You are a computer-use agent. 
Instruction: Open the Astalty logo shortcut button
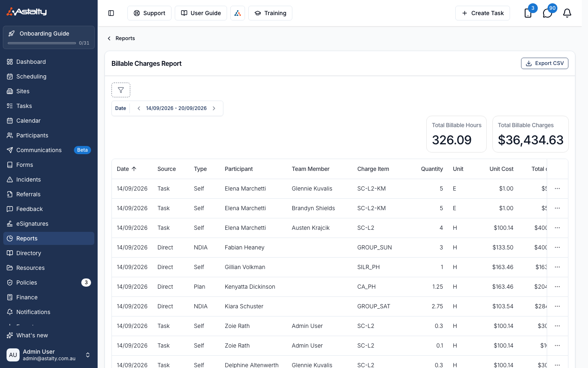point(238,13)
